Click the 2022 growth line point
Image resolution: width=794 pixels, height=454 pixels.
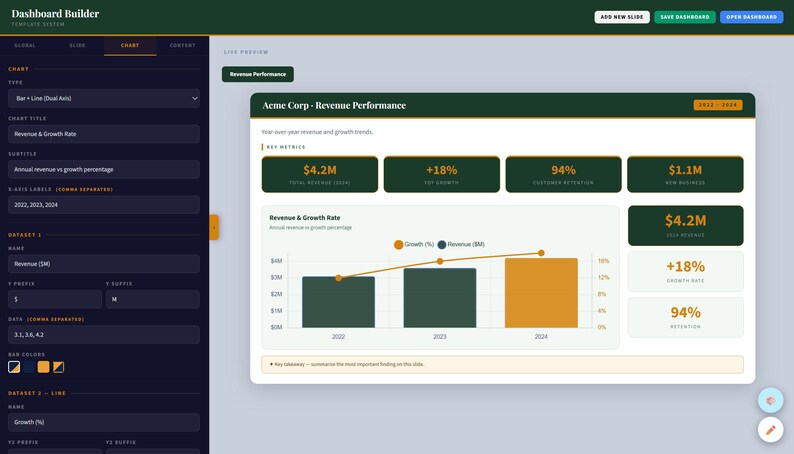pos(338,278)
